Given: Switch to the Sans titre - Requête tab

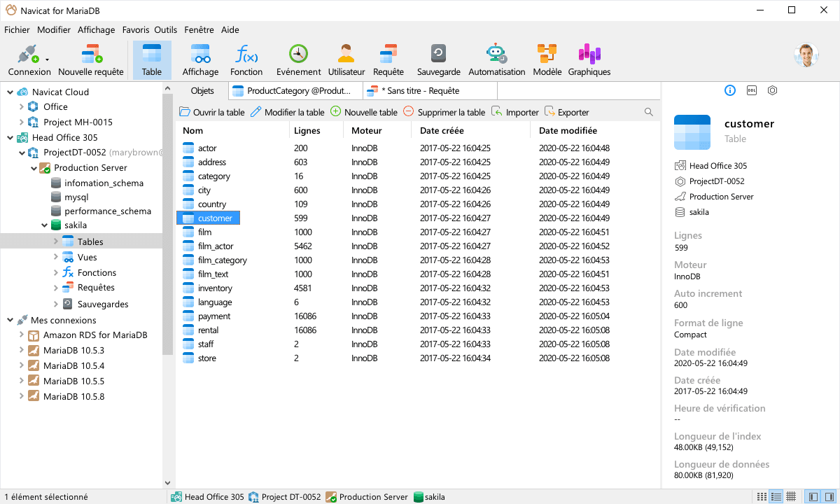Looking at the screenshot, I should pos(428,90).
